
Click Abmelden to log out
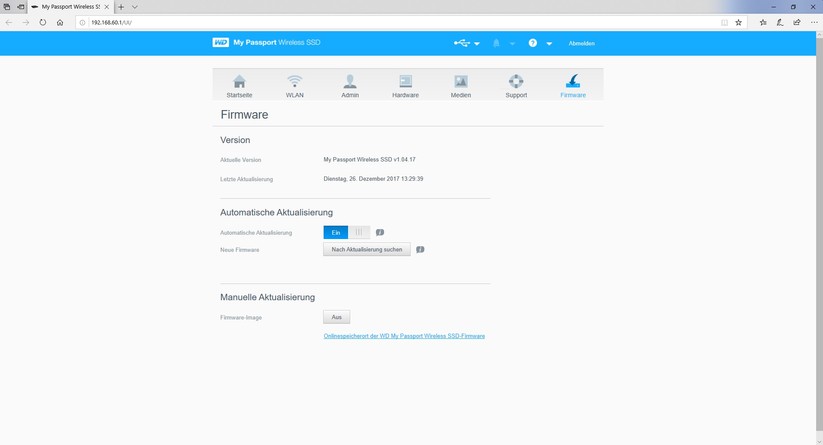(582, 44)
